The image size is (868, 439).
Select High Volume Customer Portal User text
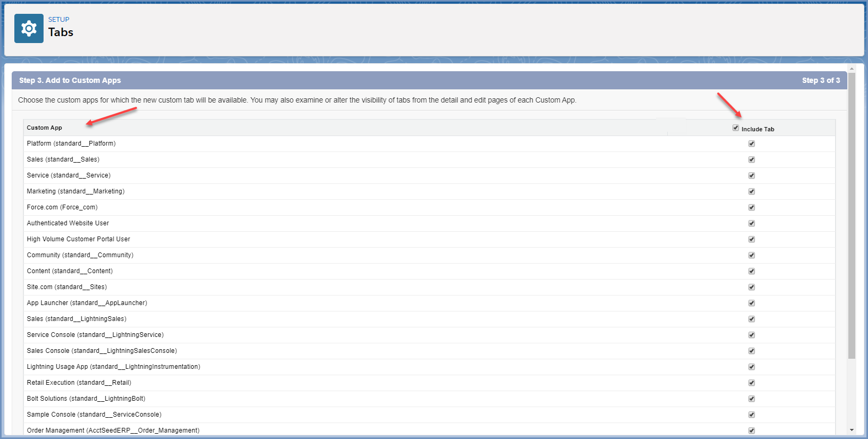(x=79, y=239)
